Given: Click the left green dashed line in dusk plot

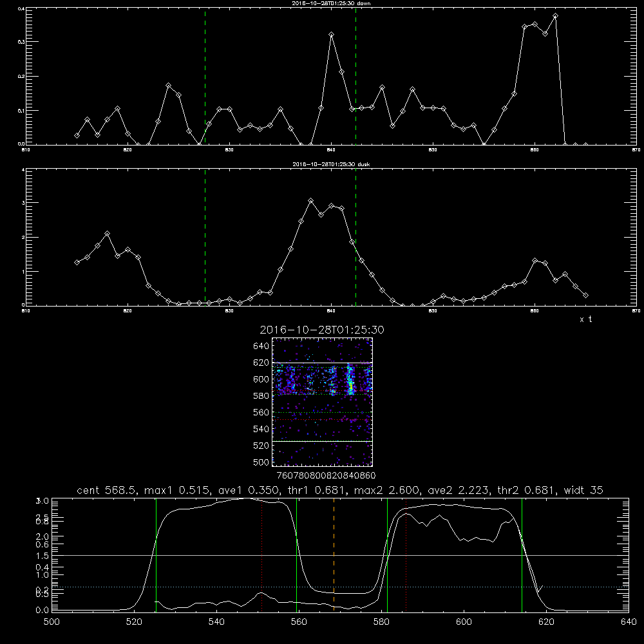Looking at the screenshot, I should click(x=205, y=238).
